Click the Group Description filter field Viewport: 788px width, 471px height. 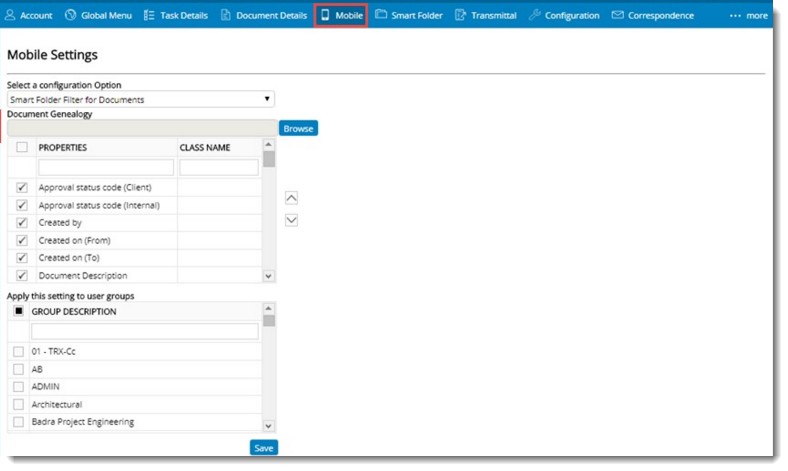click(x=144, y=331)
